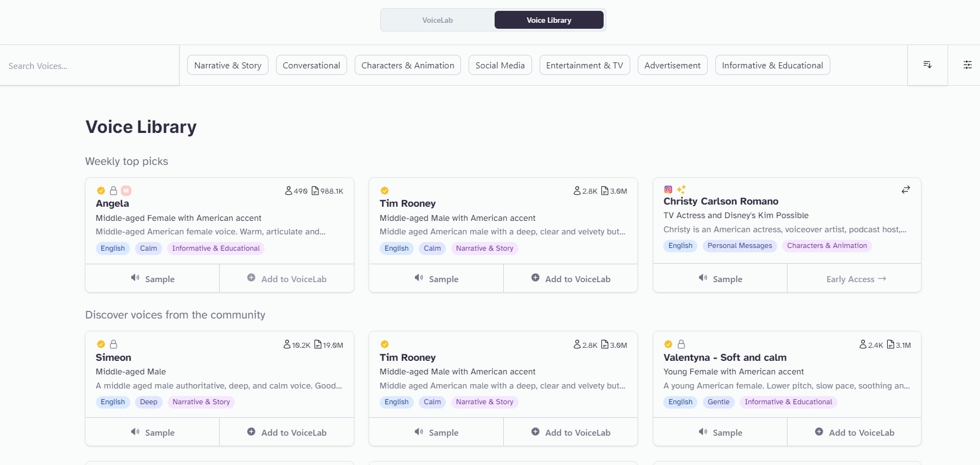This screenshot has width=980, height=465.
Task: Add community Tim Rooney to VoiceLab
Action: click(571, 432)
